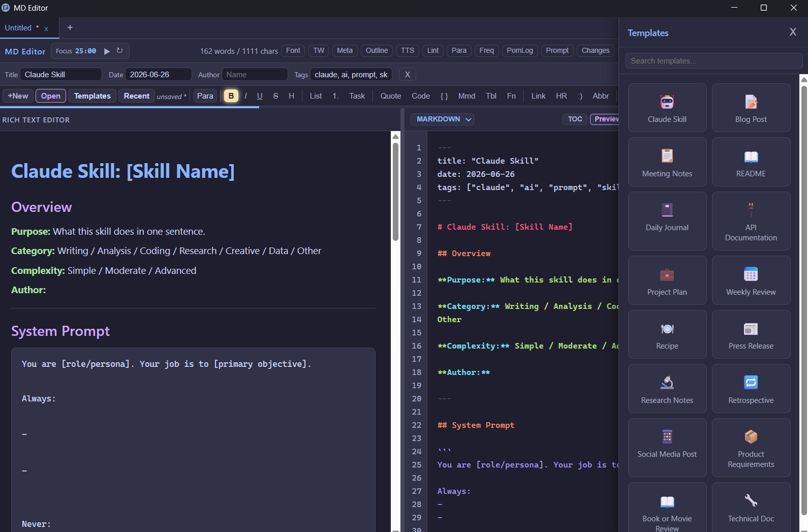Choose the Recipe plate icon template

pos(667,329)
